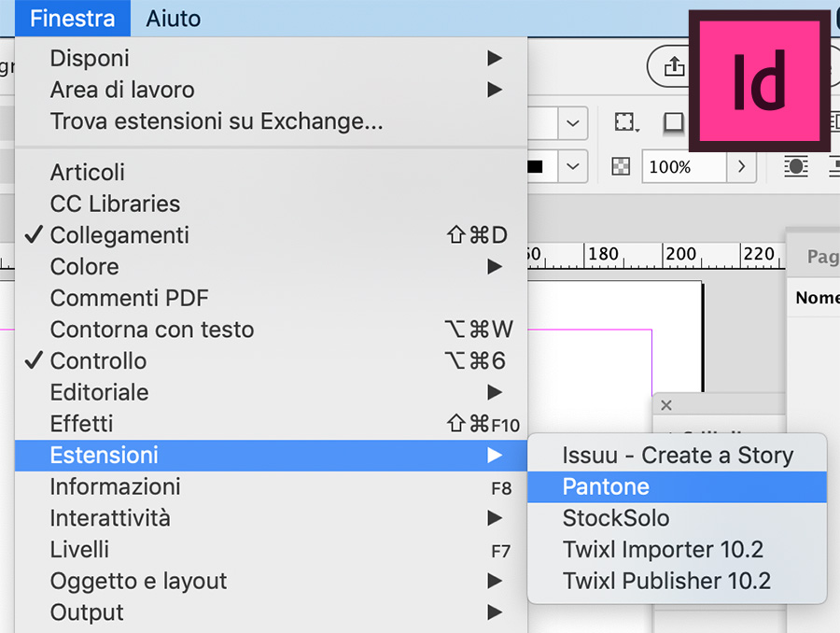
Task: Click the checkerboard opacity icon
Action: pyautogui.click(x=621, y=167)
